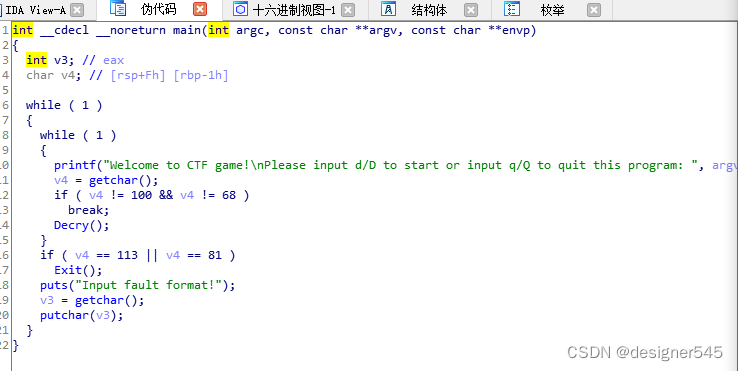Close the 枚举 tab
This screenshot has height=371, width=738.
point(594,10)
